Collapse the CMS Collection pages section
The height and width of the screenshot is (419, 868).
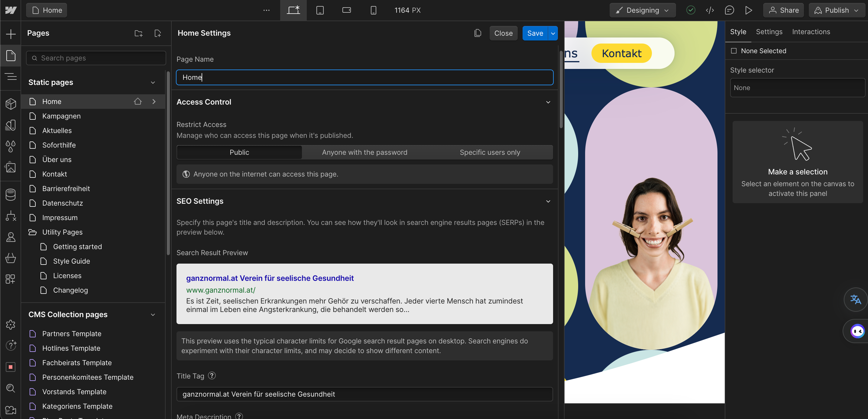(153, 314)
